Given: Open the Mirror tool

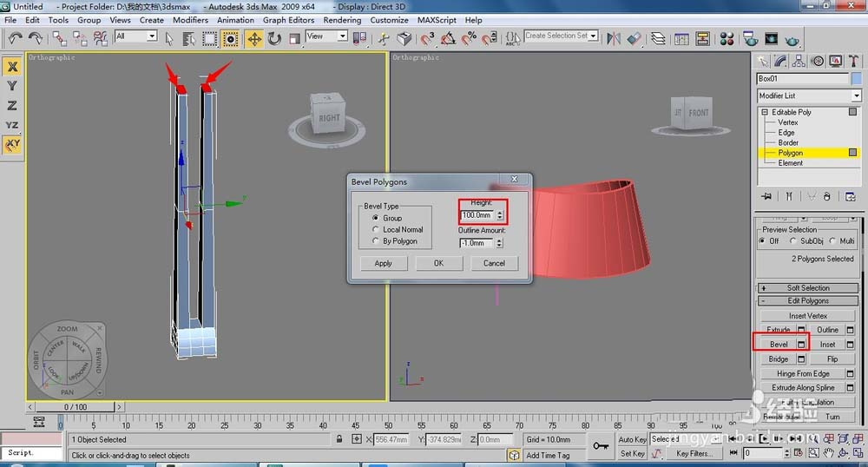Looking at the screenshot, I should click(614, 38).
